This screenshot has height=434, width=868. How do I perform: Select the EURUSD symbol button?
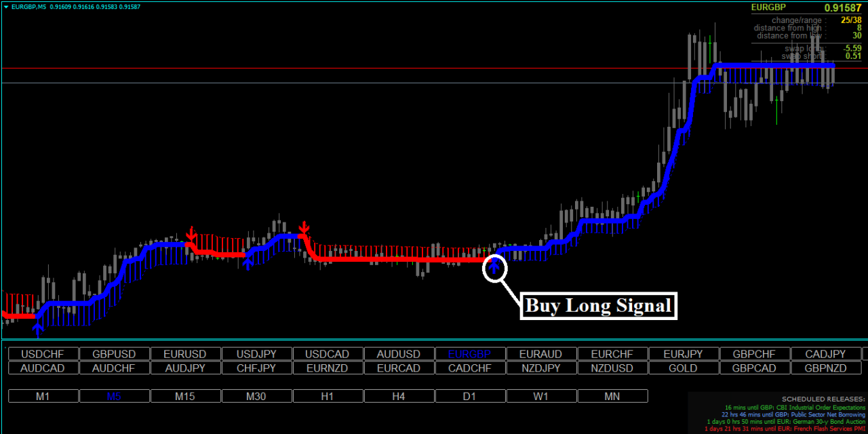[x=186, y=354]
